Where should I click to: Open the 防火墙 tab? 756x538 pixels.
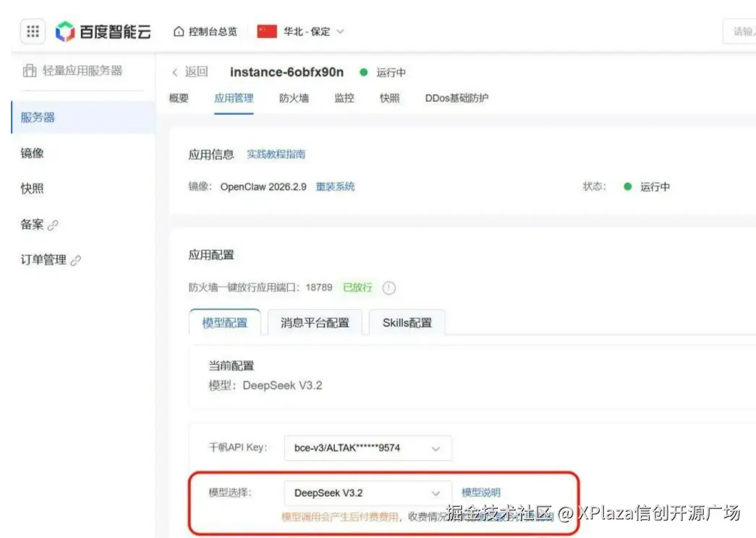[294, 98]
